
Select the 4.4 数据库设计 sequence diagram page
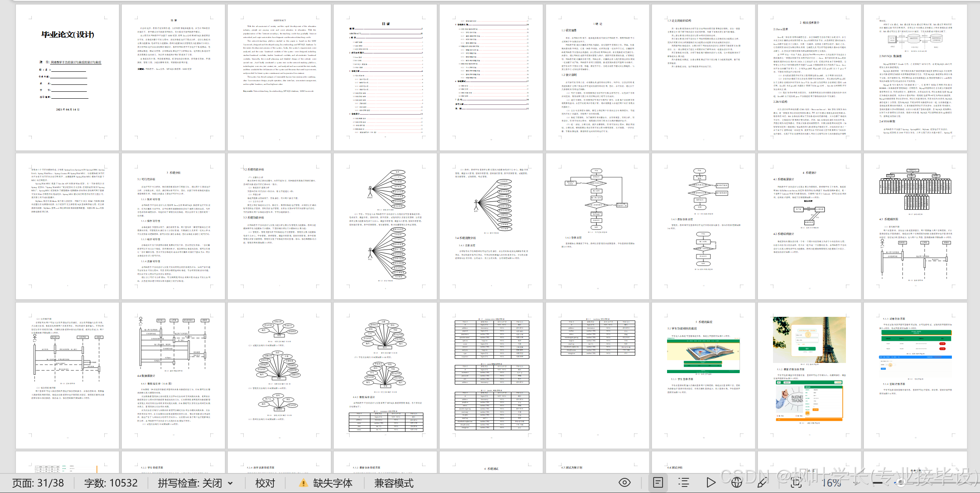174,375
